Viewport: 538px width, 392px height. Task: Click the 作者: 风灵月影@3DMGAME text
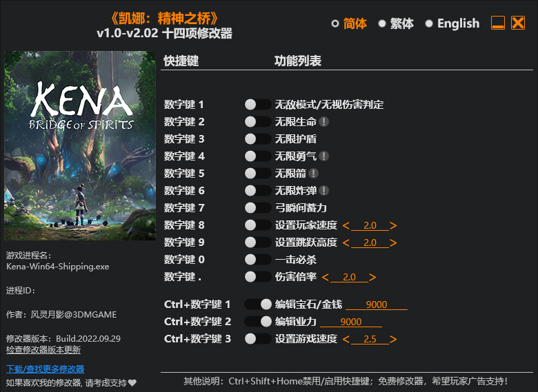click(61, 315)
